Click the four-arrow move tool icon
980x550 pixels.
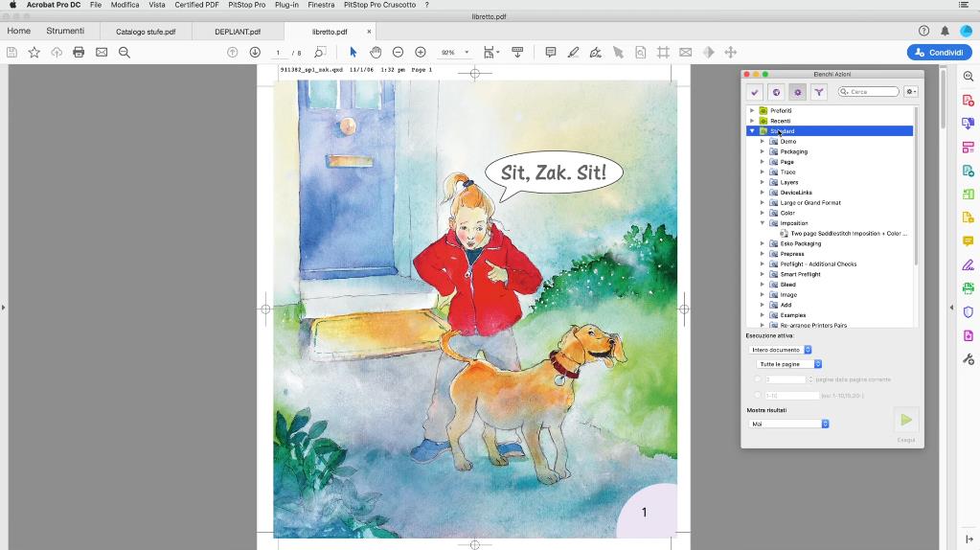click(x=731, y=53)
